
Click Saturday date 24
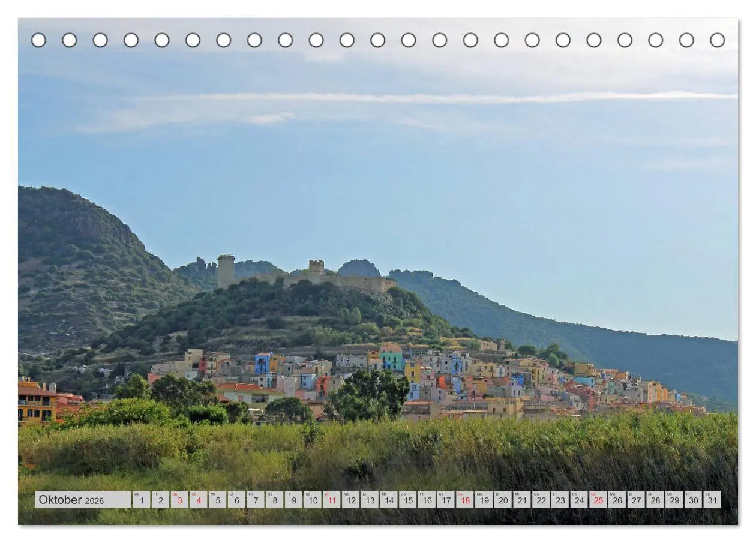[x=579, y=500]
